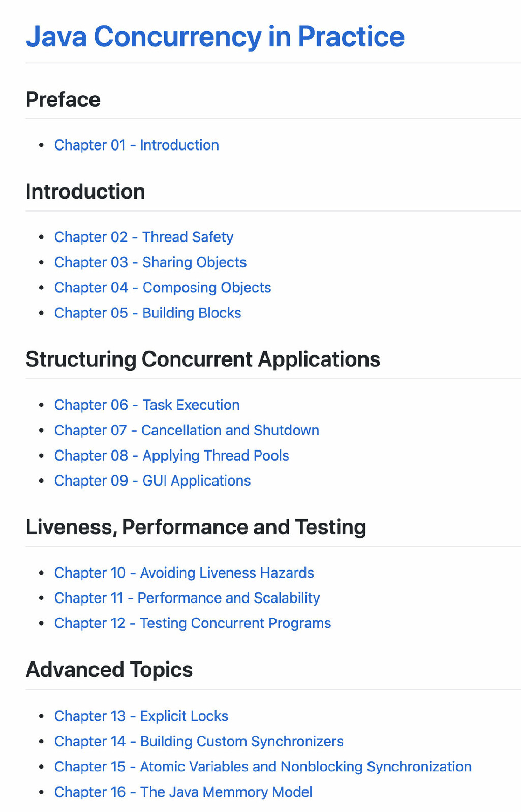Open the Chapter 01 - Introduction link

(136, 145)
